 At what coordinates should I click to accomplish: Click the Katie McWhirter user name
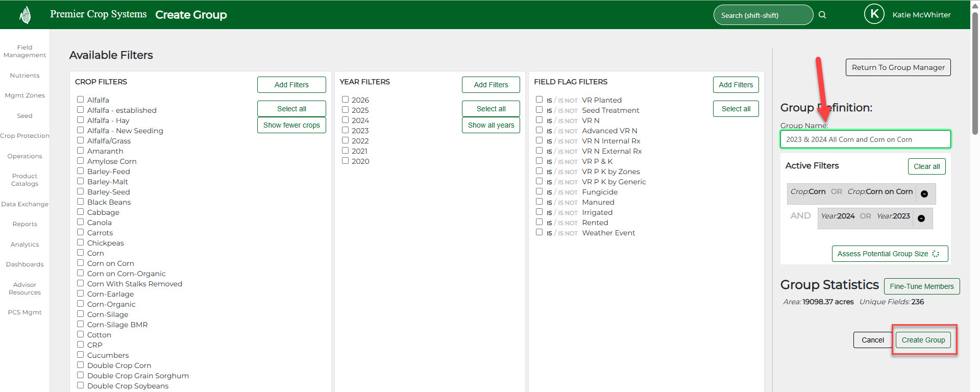click(x=921, y=15)
